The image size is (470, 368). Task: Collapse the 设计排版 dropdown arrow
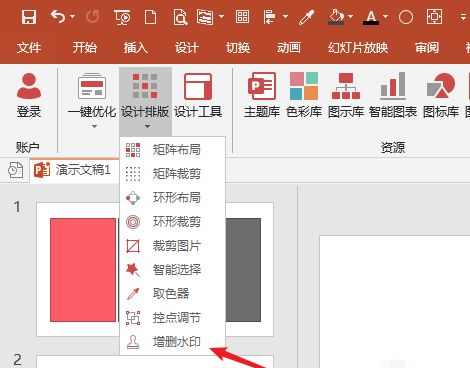[147, 126]
